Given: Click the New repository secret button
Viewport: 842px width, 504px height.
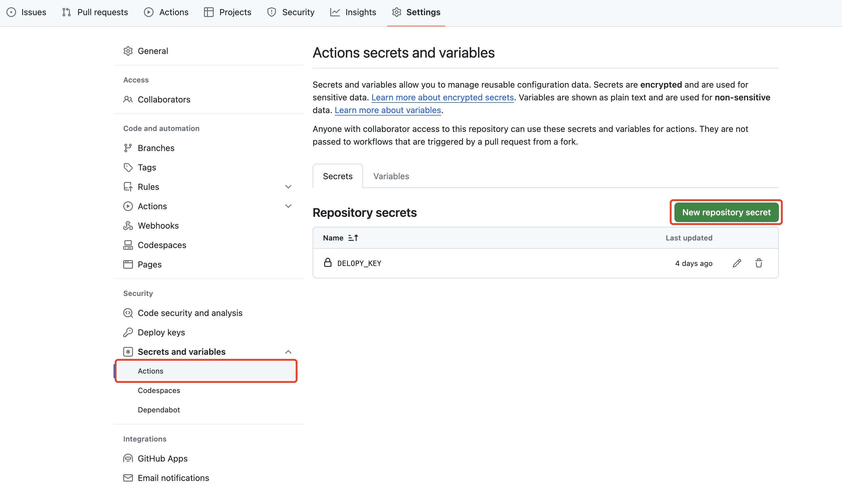Looking at the screenshot, I should [x=726, y=212].
